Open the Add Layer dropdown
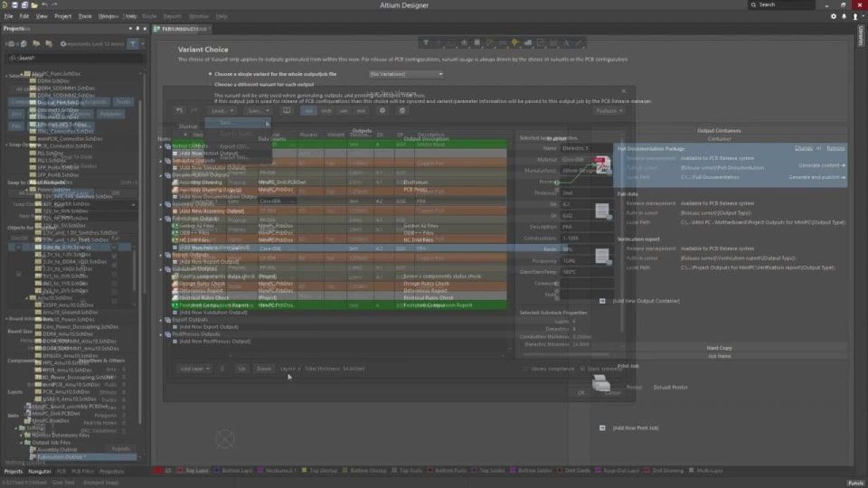The image size is (868, 488). point(195,369)
